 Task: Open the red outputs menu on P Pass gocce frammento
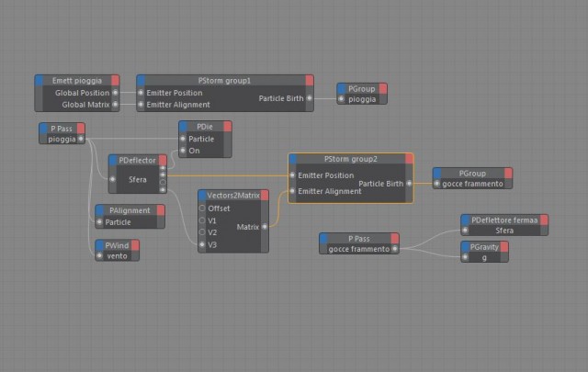pyautogui.click(x=394, y=239)
